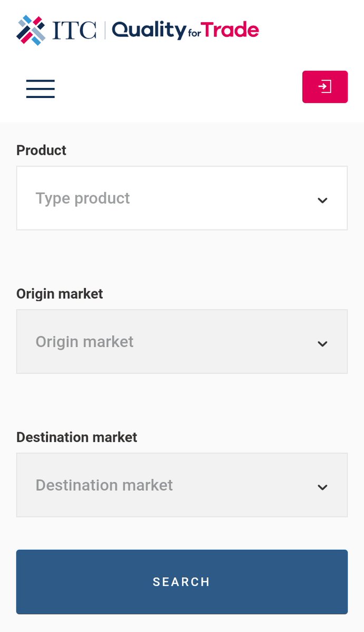Click the 'Quality' word in the logo
Viewport: 364px width, 632px height.
pyautogui.click(x=149, y=31)
